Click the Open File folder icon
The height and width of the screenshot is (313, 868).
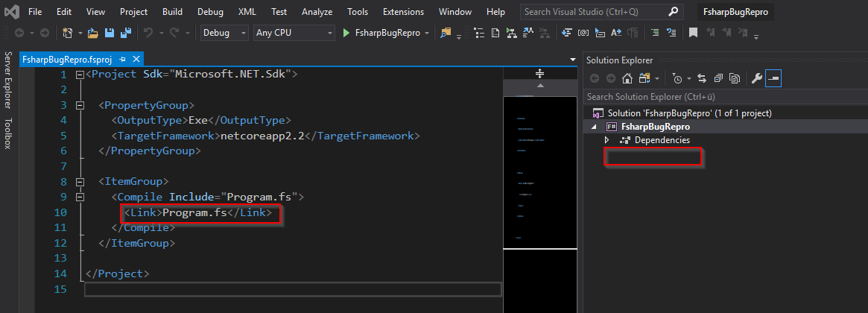[93, 34]
